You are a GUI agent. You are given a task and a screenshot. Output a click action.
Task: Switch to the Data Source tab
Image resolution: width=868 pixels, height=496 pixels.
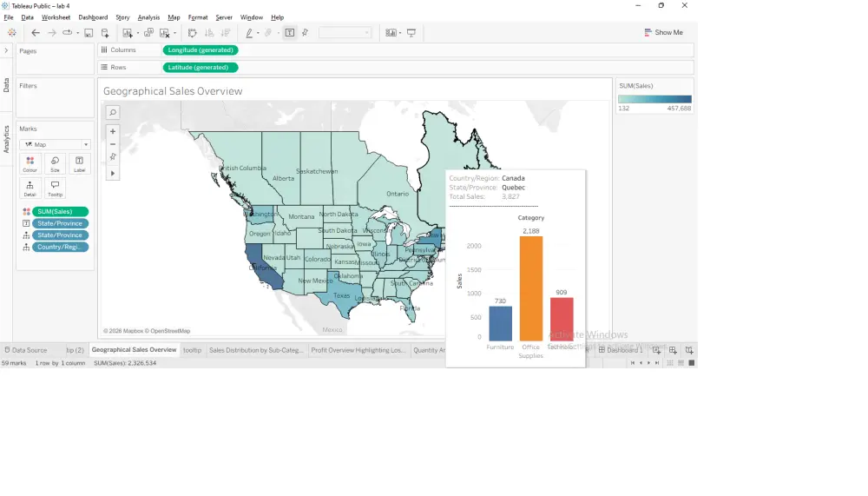25,350
